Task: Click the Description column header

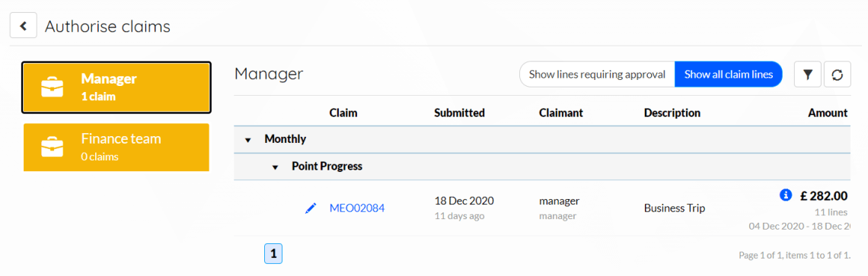Action: click(x=672, y=113)
